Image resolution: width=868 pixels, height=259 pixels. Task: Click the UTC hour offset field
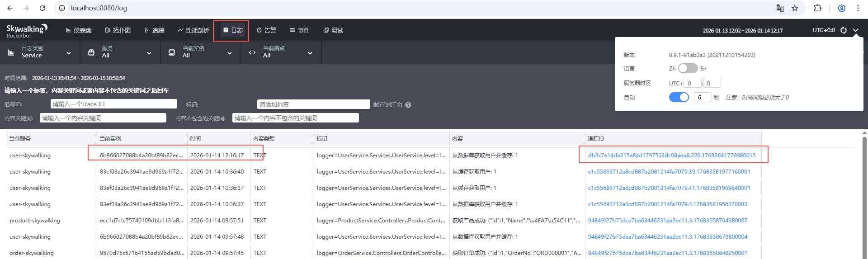pos(693,83)
